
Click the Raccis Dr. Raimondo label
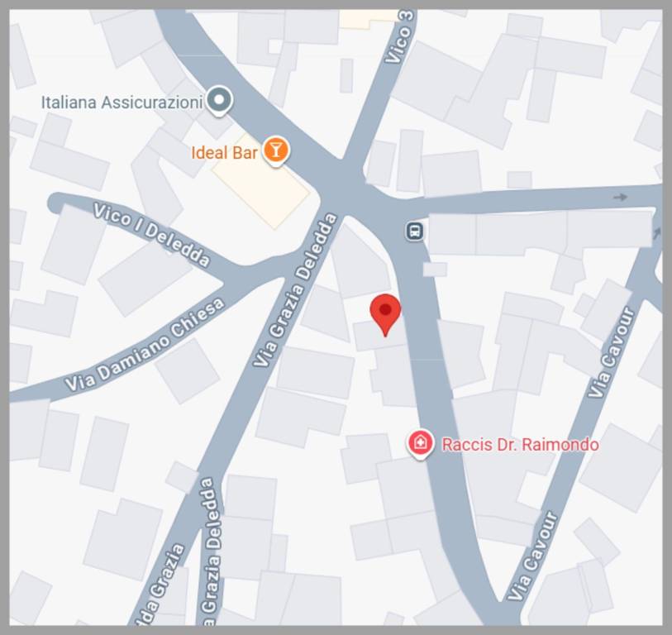point(520,444)
